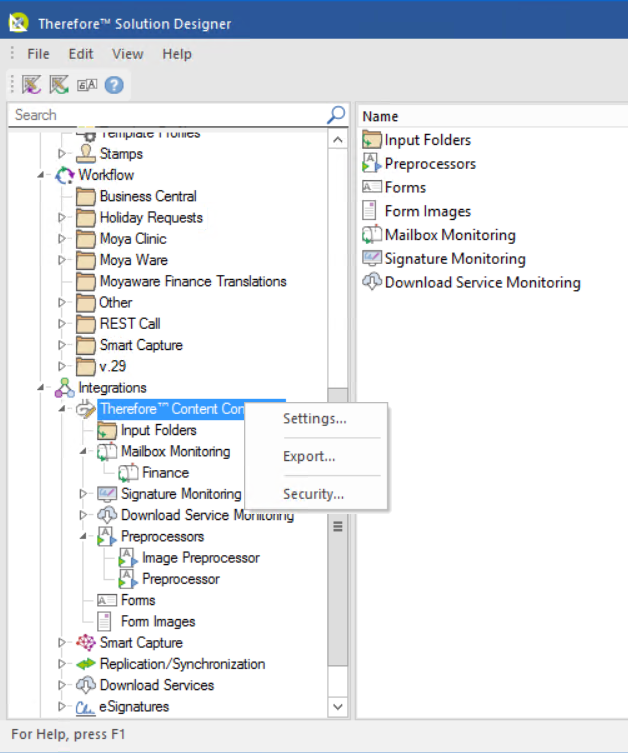The height and width of the screenshot is (753, 628).
Task: Select Input Folders in the tree
Action: coord(158,430)
